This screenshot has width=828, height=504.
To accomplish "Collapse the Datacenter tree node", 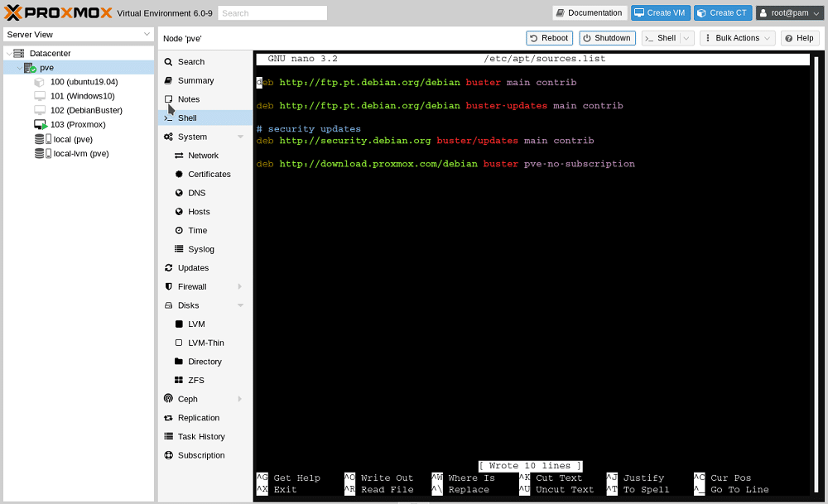I will [9, 53].
